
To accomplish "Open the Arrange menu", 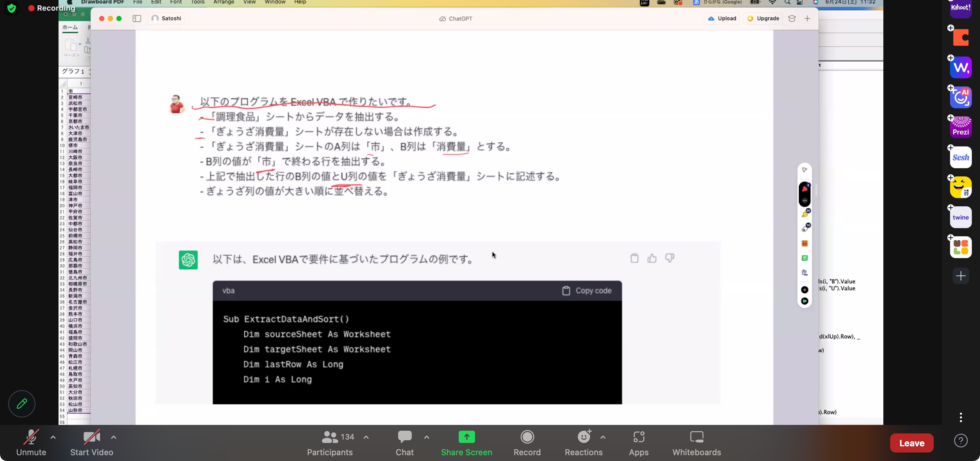I will coord(223,2).
